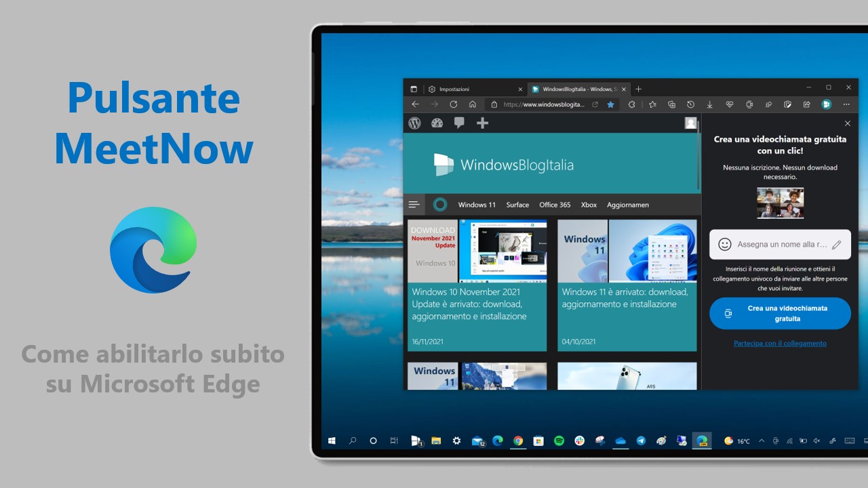
Task: Open the Performance heart-pulse icon
Action: coord(730,104)
